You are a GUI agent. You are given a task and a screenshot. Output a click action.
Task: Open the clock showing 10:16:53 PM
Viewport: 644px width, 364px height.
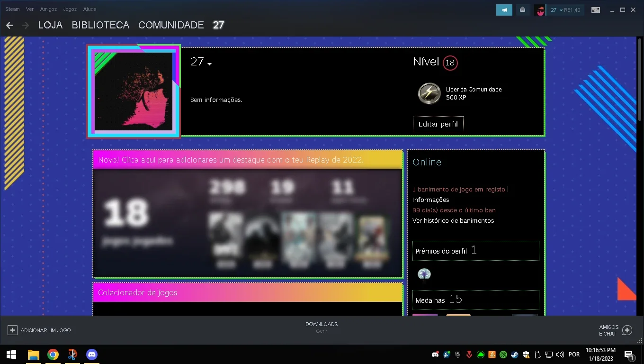(x=601, y=355)
